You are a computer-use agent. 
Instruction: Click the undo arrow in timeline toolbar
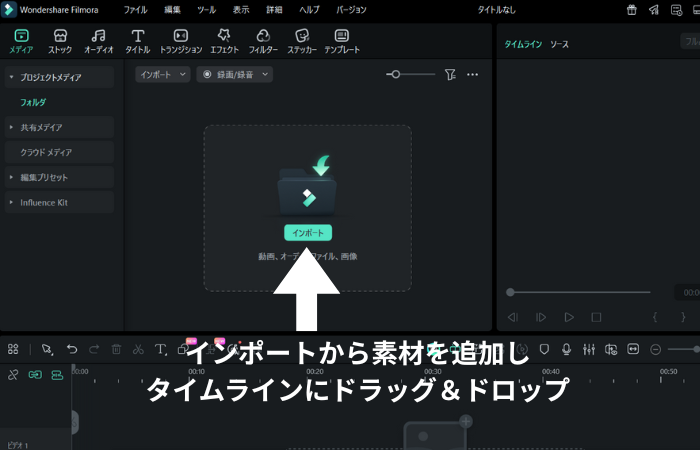point(72,349)
